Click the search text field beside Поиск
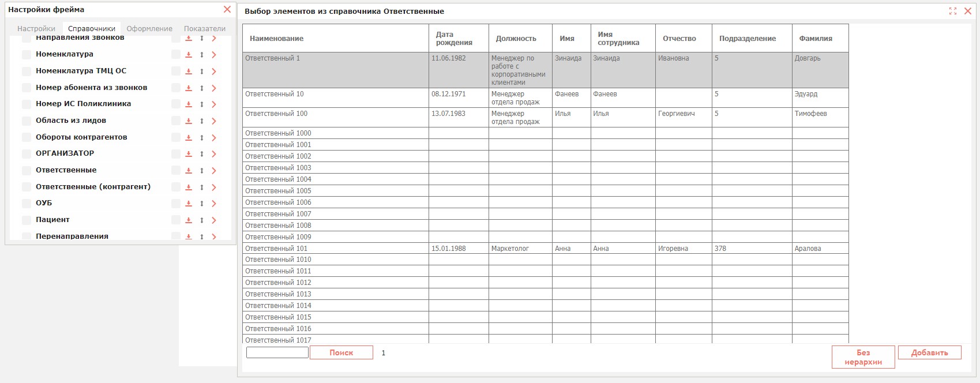The width and height of the screenshot is (980, 383). (277, 352)
